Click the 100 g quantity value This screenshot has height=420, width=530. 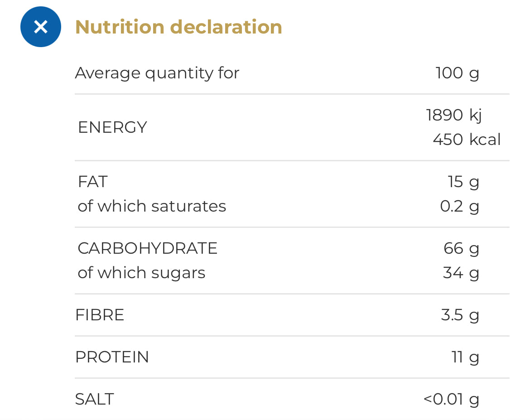458,73
